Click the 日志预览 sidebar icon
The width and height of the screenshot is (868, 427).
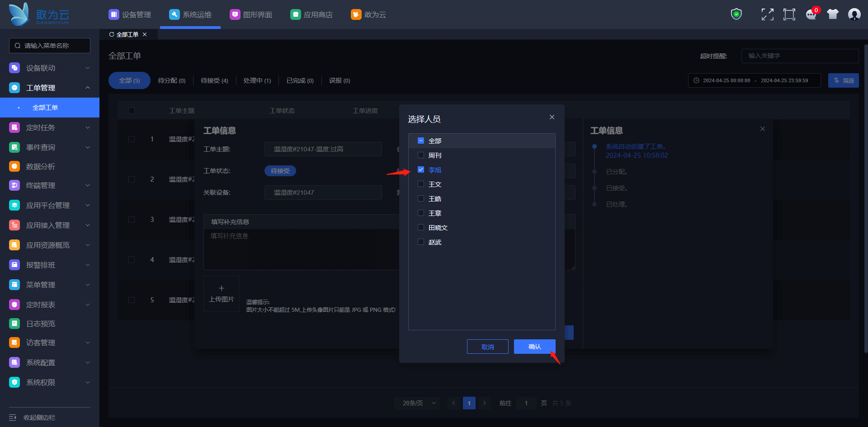[x=14, y=324]
